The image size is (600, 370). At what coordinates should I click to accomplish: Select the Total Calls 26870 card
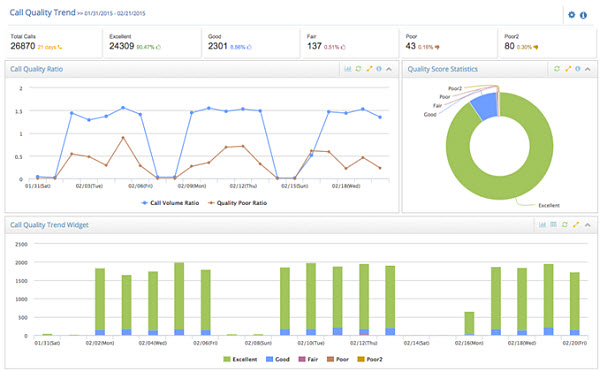pyautogui.click(x=54, y=42)
